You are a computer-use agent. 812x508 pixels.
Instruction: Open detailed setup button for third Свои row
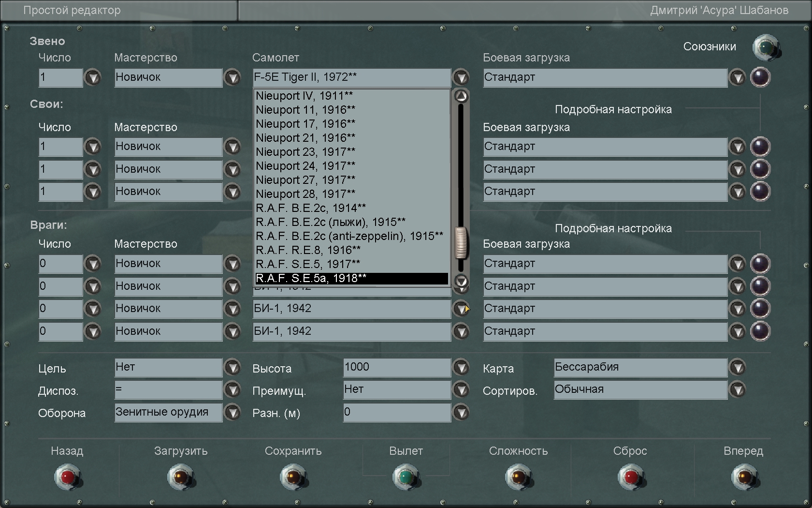click(x=760, y=192)
